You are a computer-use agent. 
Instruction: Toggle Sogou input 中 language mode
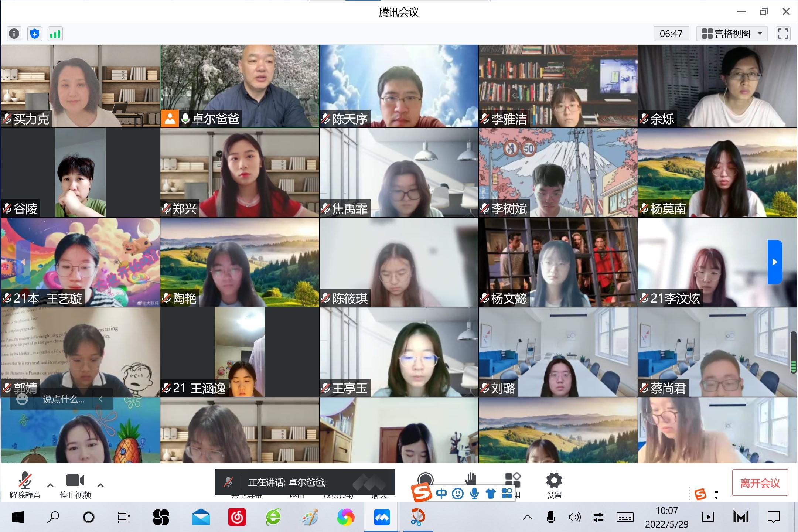pos(441,494)
